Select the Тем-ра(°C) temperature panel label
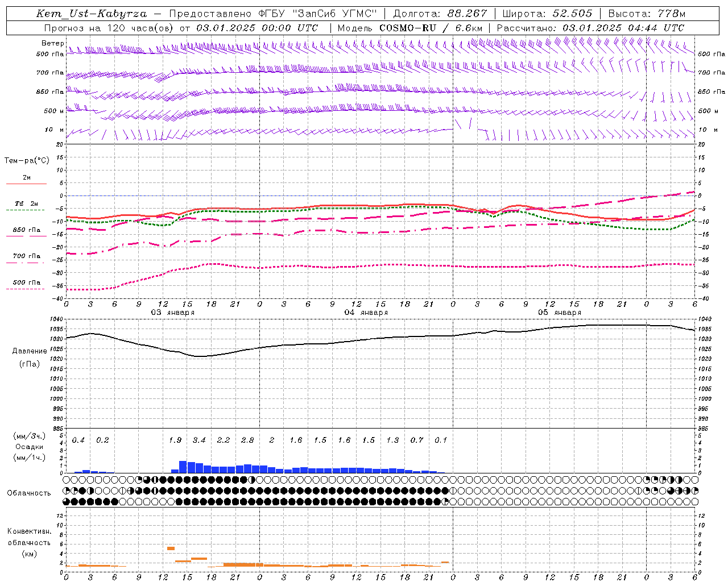The image size is (728, 582). point(27,161)
